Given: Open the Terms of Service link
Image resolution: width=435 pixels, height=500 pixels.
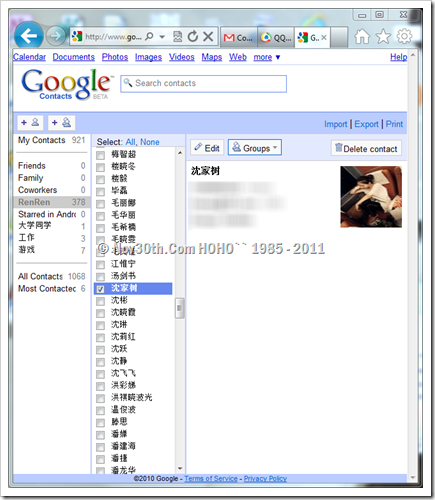Looking at the screenshot, I should [211, 479].
